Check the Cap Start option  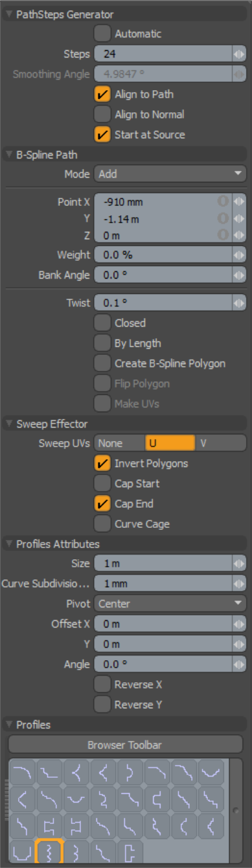click(x=102, y=483)
